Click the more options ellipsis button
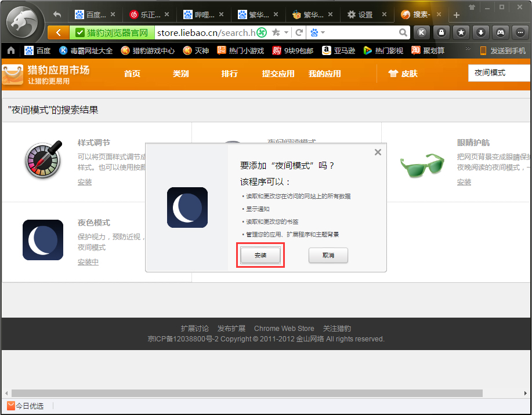The width and height of the screenshot is (532, 415). pos(519,33)
